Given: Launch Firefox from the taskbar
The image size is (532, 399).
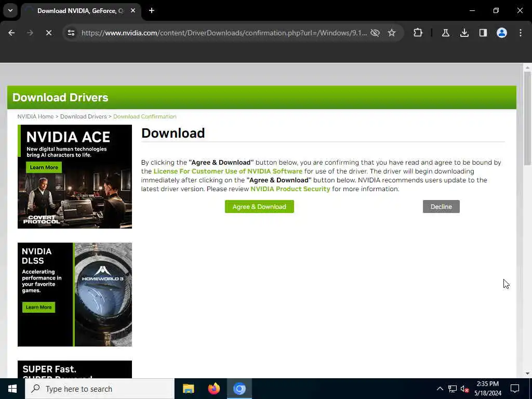Looking at the screenshot, I should click(x=214, y=389).
